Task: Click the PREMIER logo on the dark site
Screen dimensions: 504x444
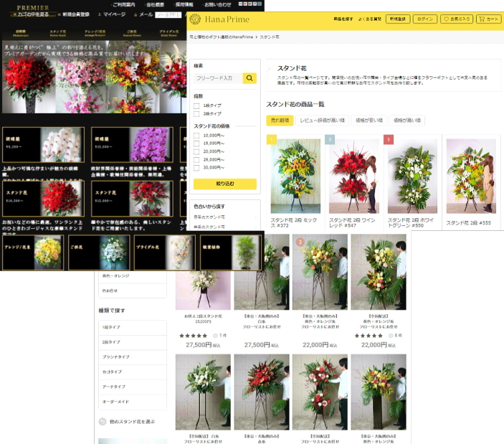Action: (33, 8)
